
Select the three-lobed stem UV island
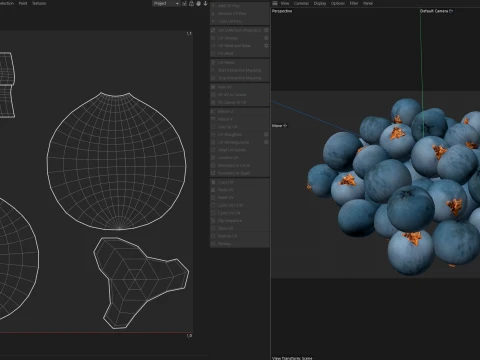(141, 283)
